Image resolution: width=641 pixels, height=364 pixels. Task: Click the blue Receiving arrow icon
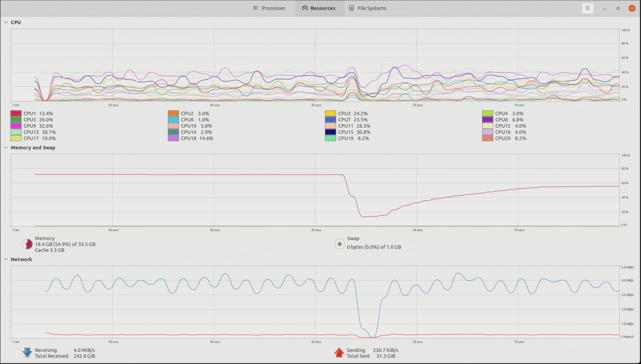tap(27, 353)
